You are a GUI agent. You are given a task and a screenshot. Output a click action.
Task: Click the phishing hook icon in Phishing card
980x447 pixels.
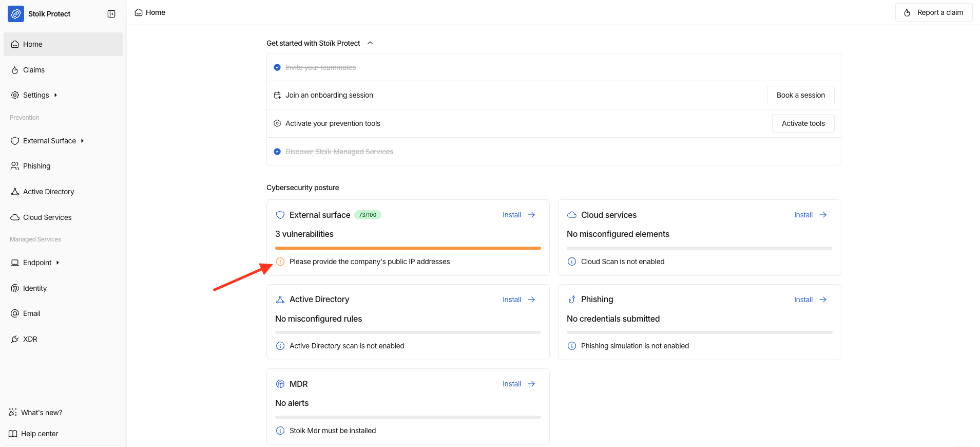point(572,300)
